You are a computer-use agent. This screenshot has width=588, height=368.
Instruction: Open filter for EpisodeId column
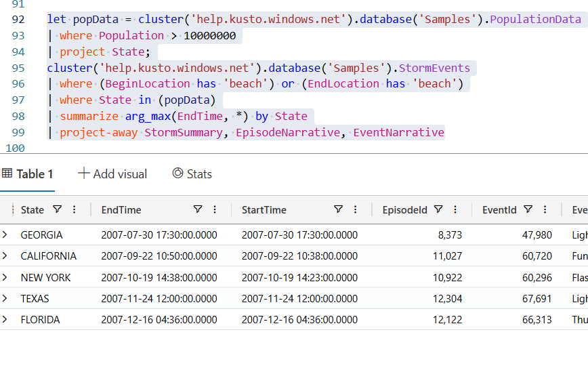(438, 210)
